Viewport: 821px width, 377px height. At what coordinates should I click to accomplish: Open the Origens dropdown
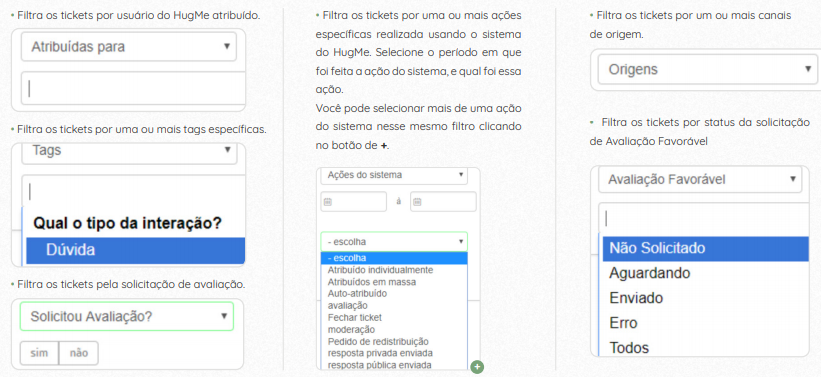pyautogui.click(x=708, y=70)
